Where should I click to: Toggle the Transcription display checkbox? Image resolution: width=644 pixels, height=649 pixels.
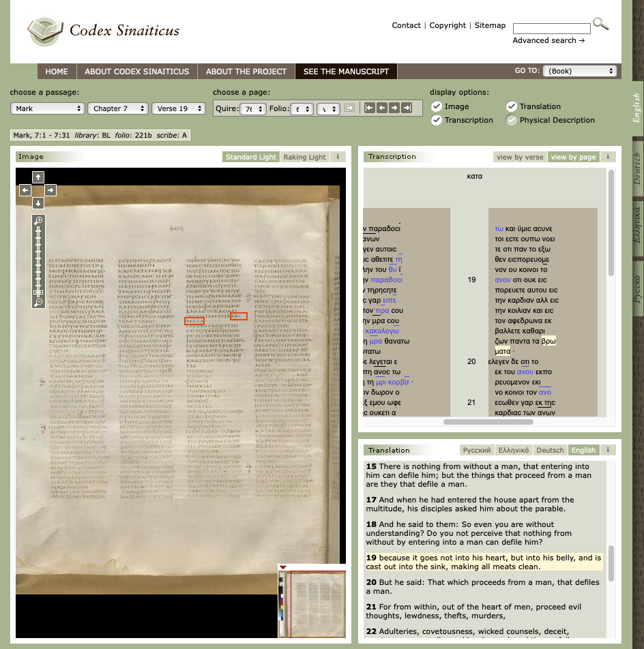coord(437,120)
